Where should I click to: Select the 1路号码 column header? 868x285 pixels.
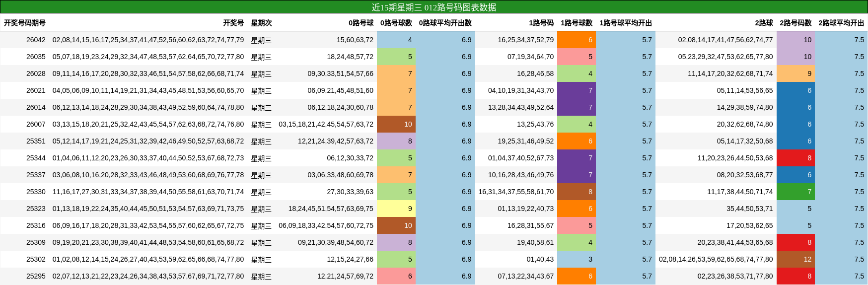pyautogui.click(x=541, y=23)
